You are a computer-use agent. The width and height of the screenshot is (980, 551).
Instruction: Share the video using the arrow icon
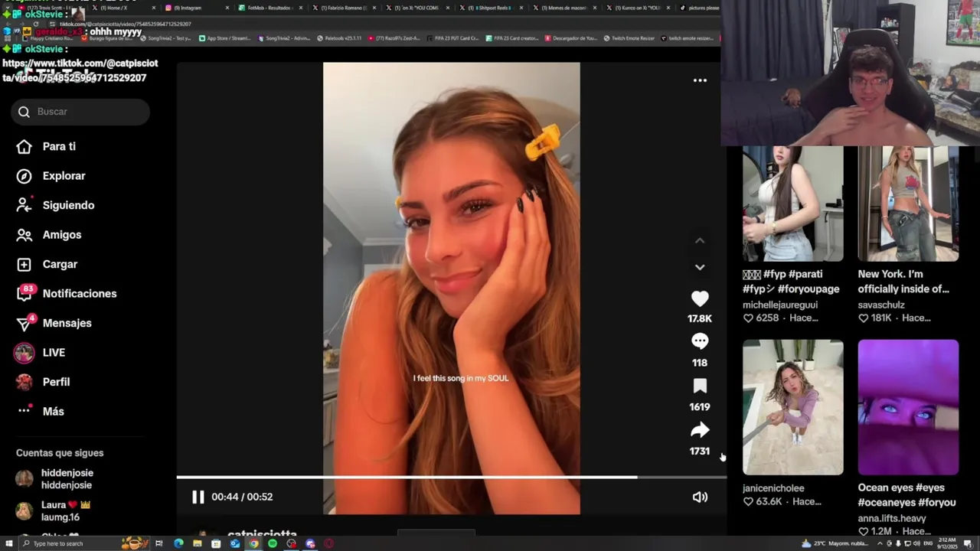(x=700, y=430)
